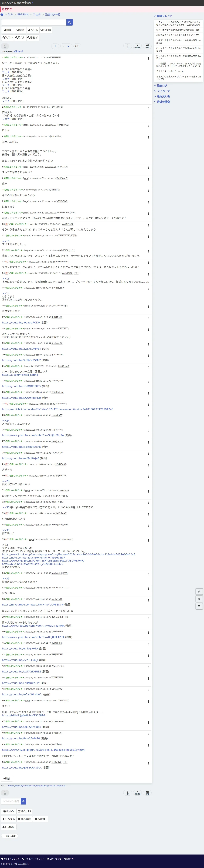Focus the search text field
204x868 pixels.
[x=34, y=22]
